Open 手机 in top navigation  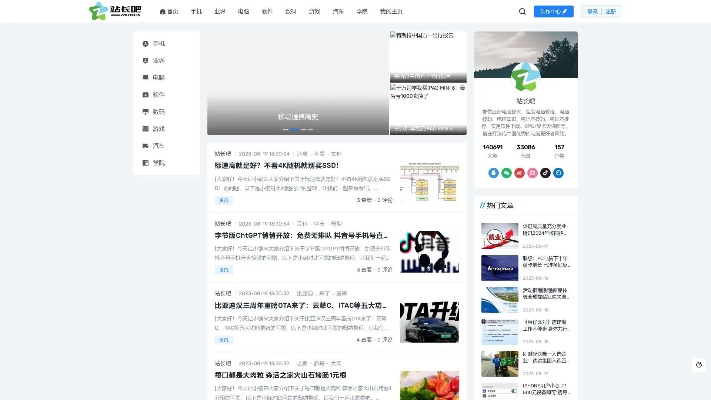196,11
